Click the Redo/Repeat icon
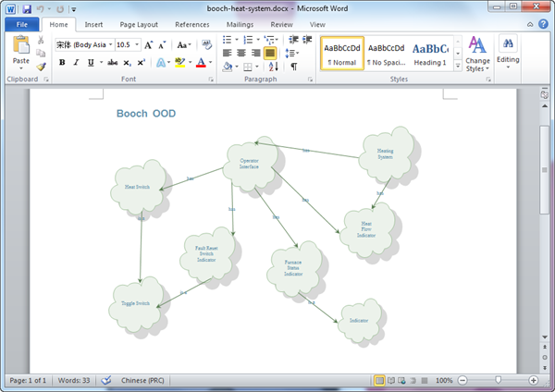 [x=60, y=9]
